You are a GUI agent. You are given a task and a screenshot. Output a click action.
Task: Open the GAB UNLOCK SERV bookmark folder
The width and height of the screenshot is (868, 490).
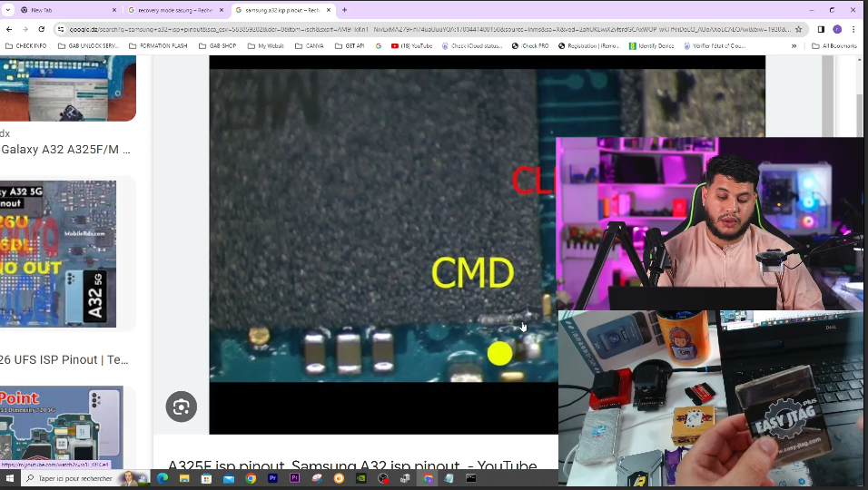[x=89, y=46]
